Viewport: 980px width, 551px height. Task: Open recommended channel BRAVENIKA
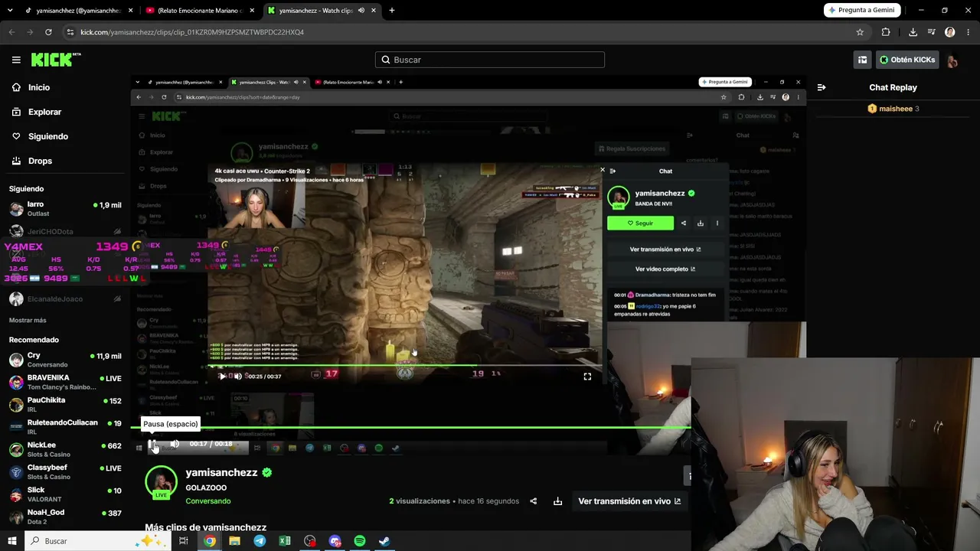[65, 382]
